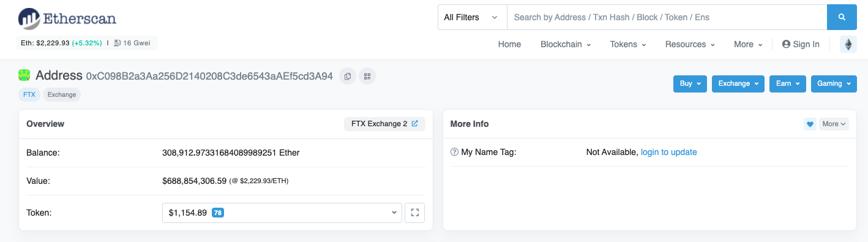
Task: Click the Overview heading
Action: (45, 124)
